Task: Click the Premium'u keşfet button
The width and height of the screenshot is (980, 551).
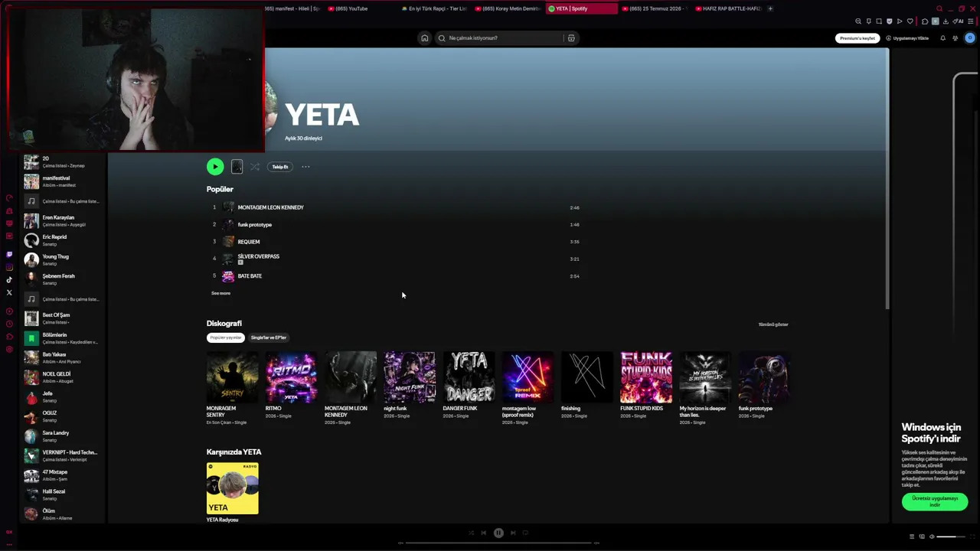Action: click(x=857, y=38)
